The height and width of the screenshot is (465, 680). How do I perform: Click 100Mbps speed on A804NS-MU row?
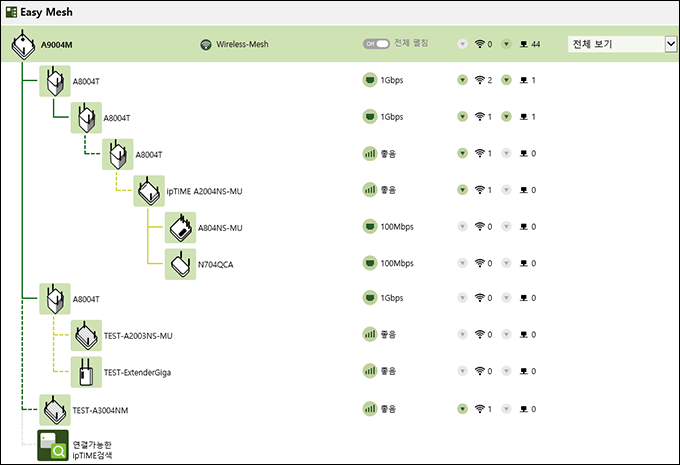pyautogui.click(x=397, y=226)
